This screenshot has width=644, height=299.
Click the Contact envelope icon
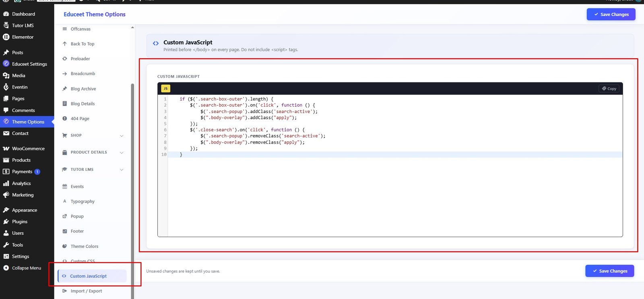pos(6,133)
